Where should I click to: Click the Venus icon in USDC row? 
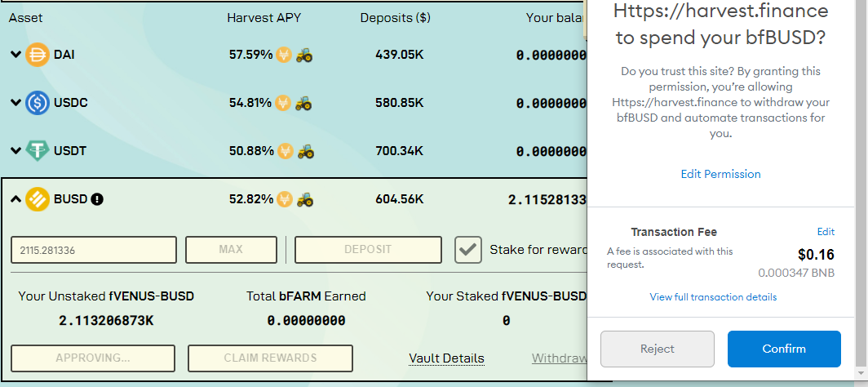click(283, 103)
